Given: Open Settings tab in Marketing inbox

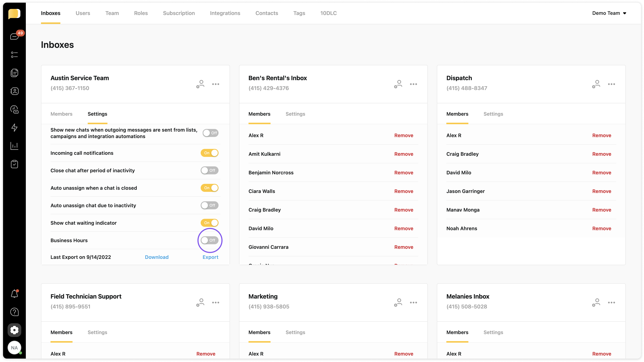Looking at the screenshot, I should coord(295,332).
